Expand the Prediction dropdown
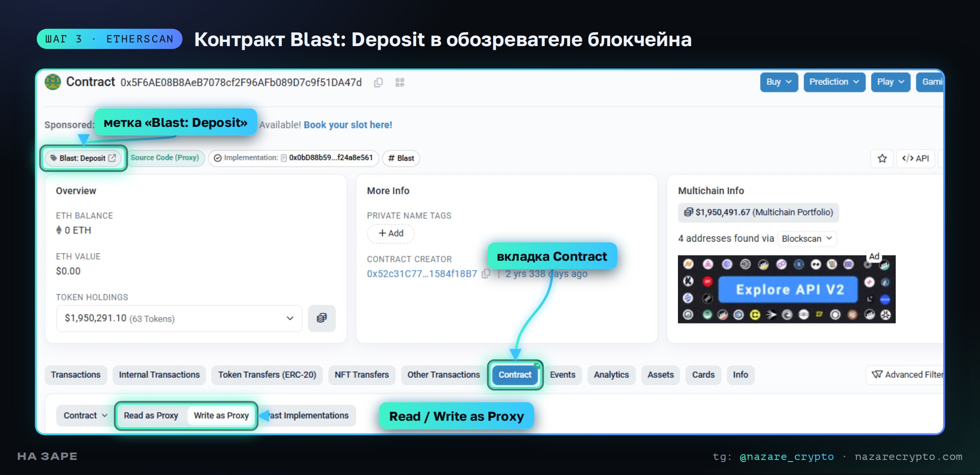980x475 pixels. (834, 82)
